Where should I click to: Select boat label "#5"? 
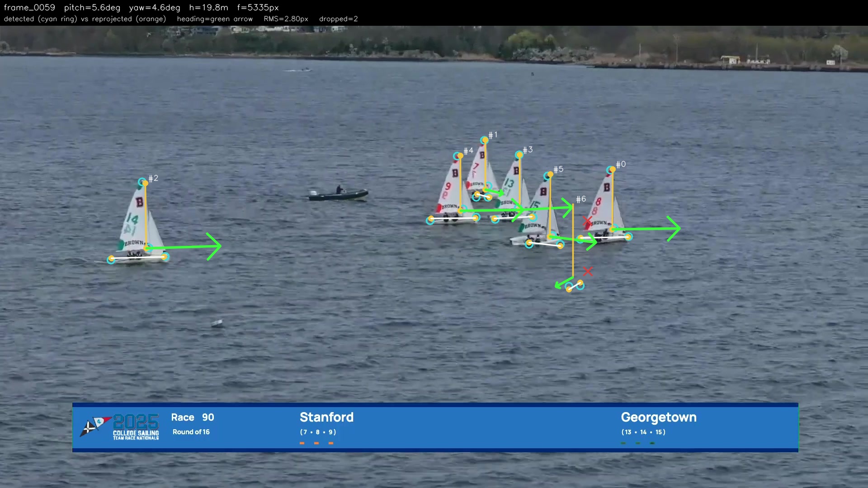(558, 169)
